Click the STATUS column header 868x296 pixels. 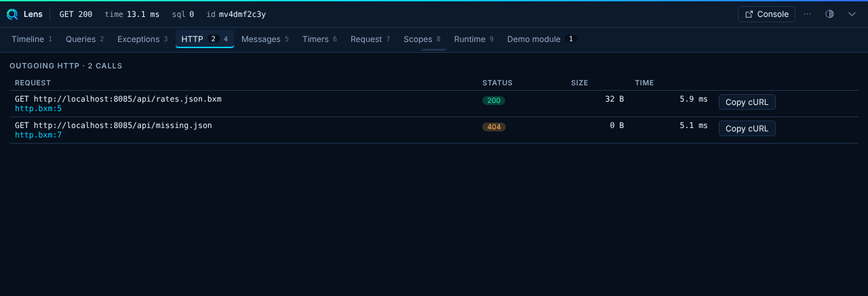(x=497, y=83)
